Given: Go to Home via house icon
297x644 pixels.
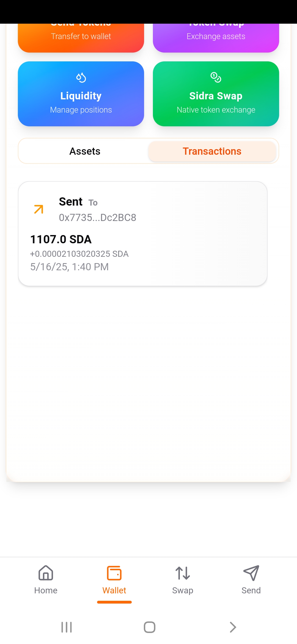Looking at the screenshot, I should [46, 573].
